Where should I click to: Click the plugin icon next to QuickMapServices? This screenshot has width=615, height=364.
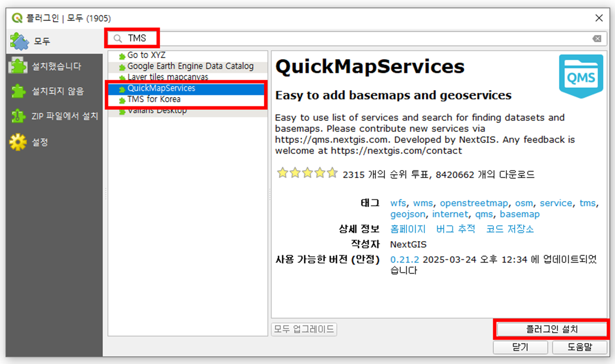(122, 89)
